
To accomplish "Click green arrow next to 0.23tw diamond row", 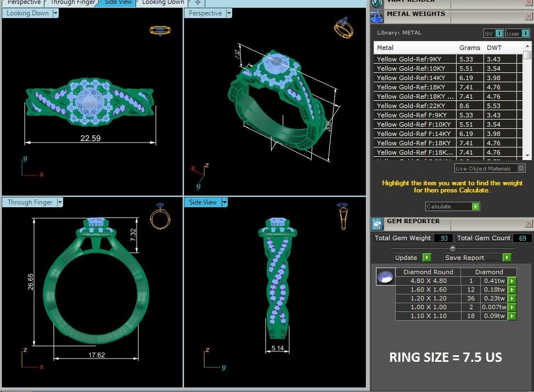I will pyautogui.click(x=511, y=298).
